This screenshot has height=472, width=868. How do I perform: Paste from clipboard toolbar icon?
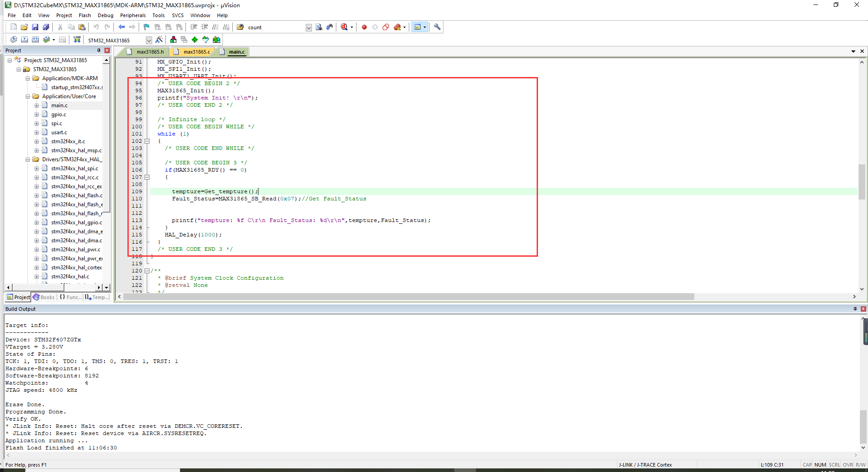(82, 27)
